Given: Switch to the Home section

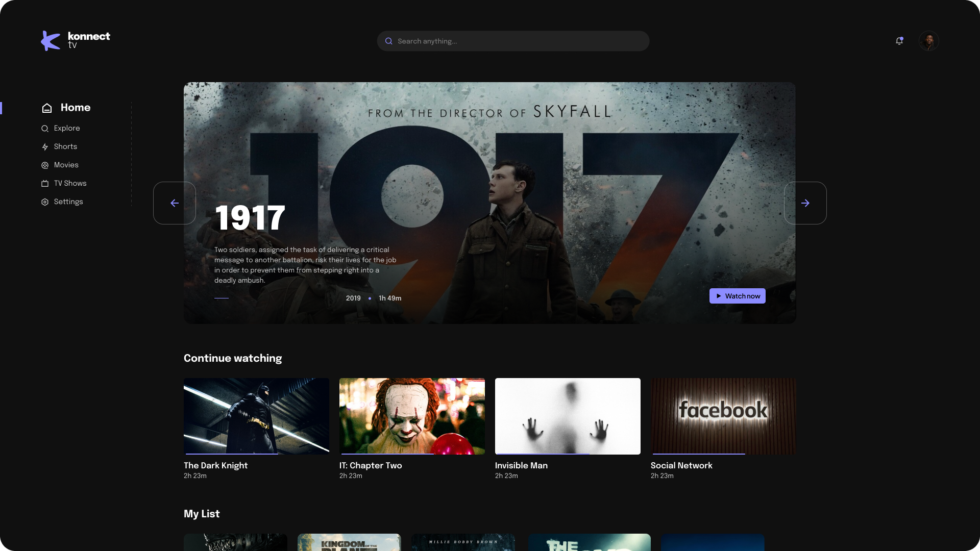Looking at the screenshot, I should [x=75, y=108].
